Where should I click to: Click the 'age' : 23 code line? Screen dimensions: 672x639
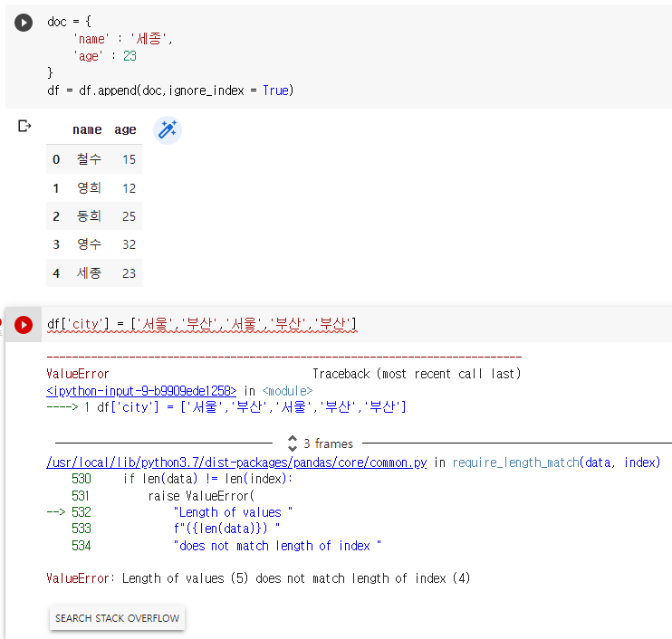click(105, 56)
